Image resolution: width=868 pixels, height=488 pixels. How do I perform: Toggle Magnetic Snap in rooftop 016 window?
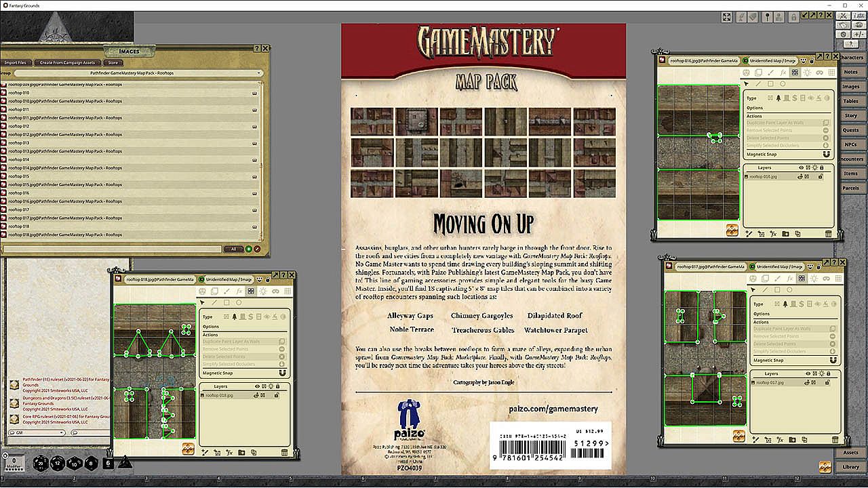click(x=826, y=155)
